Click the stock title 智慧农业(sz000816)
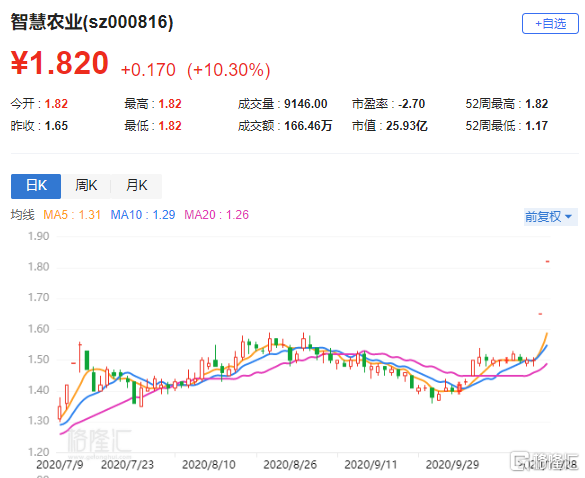The width and height of the screenshot is (585, 478). pos(92,22)
